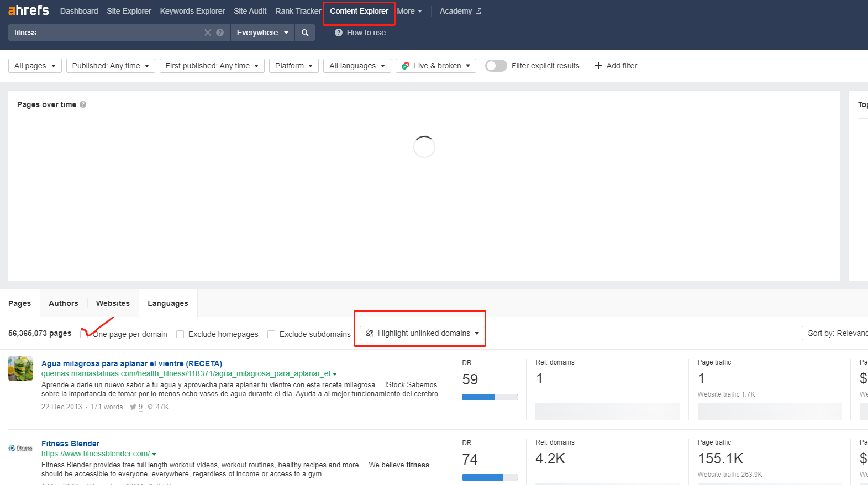The width and height of the screenshot is (868, 485).
Task: Click Website traffic 263.9K text
Action: pyautogui.click(x=730, y=475)
